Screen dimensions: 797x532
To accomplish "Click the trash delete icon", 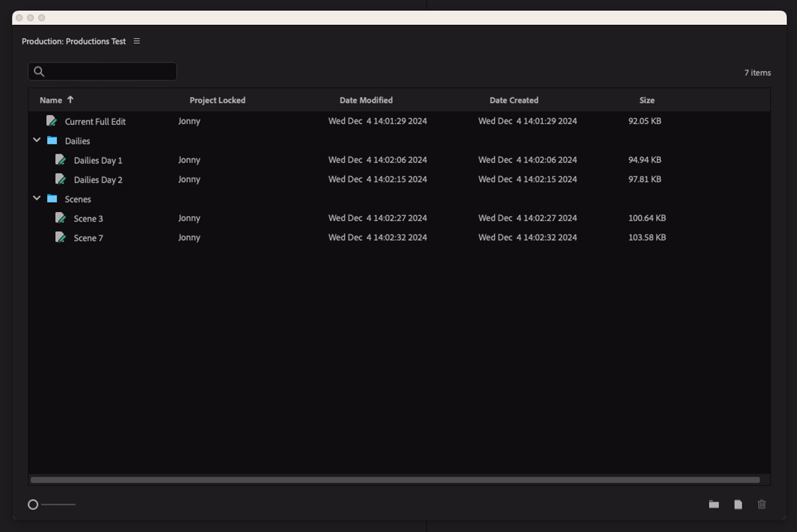I will [762, 504].
